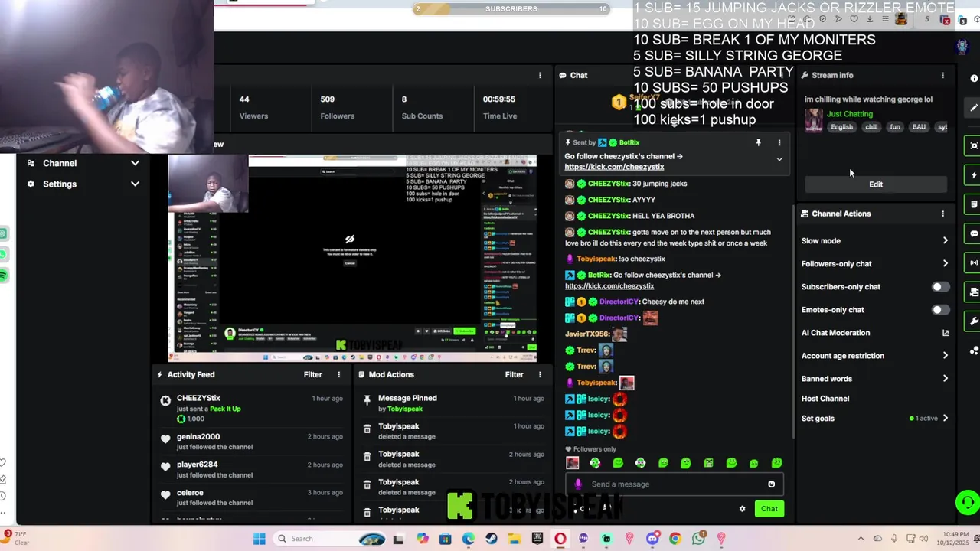Click the Edit stream info button
The image size is (980, 551).
(x=876, y=184)
